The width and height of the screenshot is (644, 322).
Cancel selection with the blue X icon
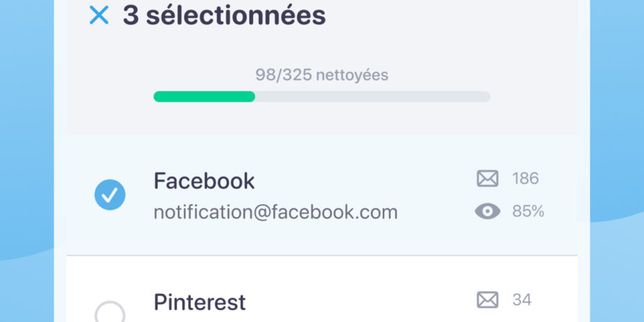pos(99,15)
